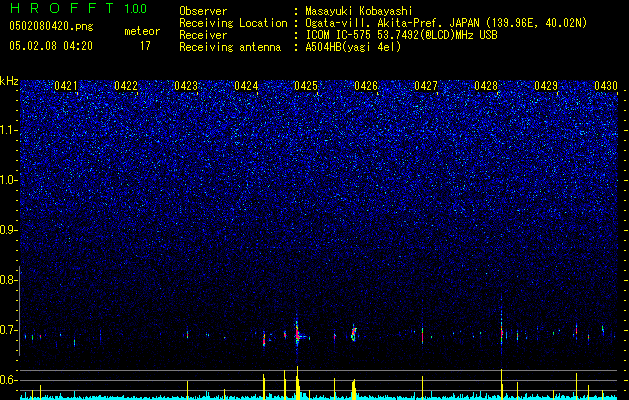Click the 1.0 kHz frequency label

(x=9, y=180)
